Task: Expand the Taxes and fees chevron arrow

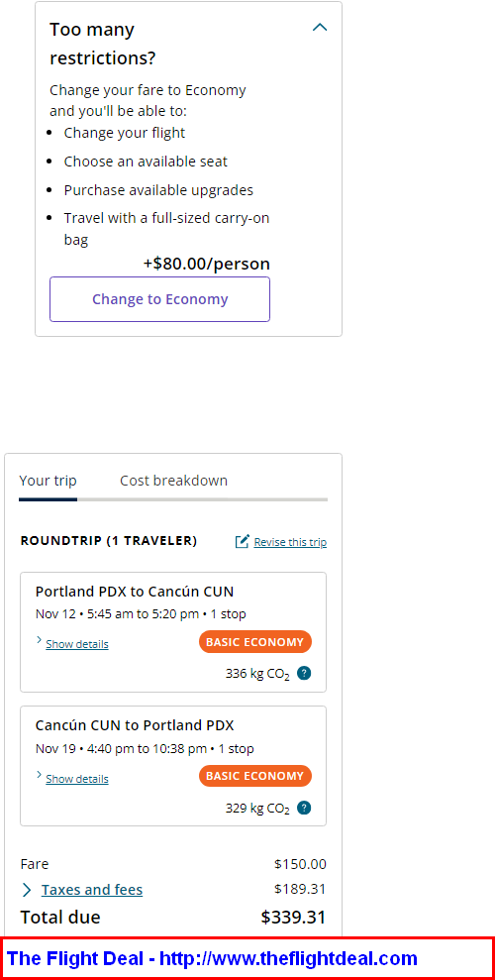Action: tap(27, 890)
